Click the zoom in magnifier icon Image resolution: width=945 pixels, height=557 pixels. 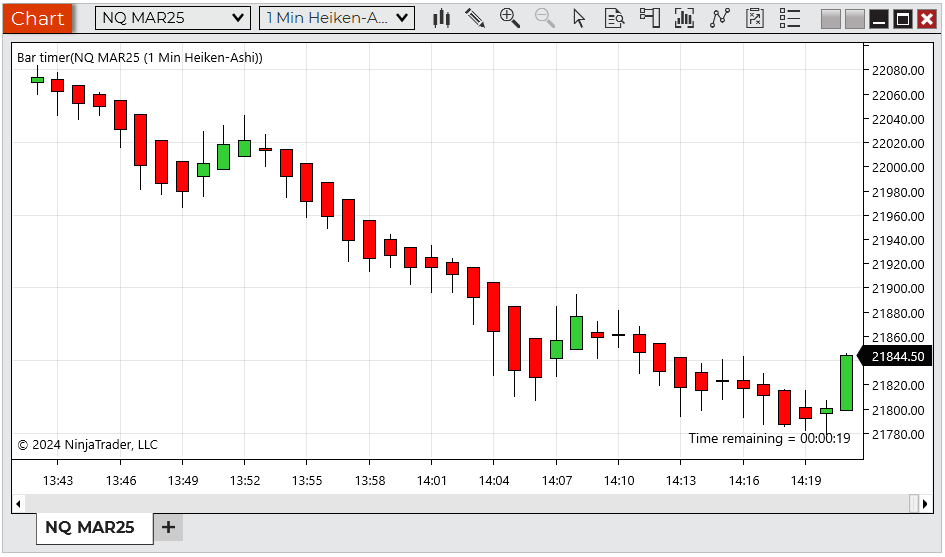[510, 18]
